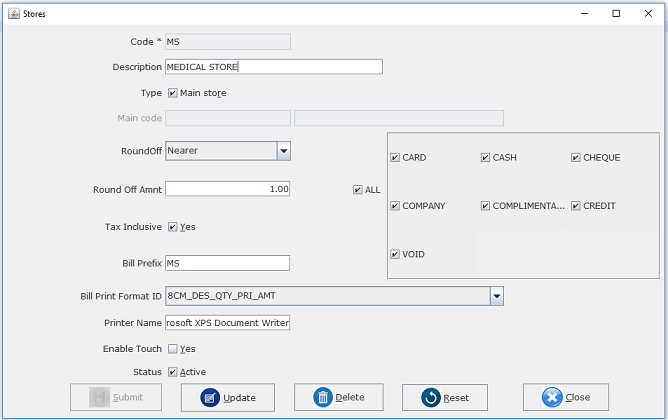Toggle the CARD payment checkbox
Viewport: 668px width, 420px height.
(395, 158)
